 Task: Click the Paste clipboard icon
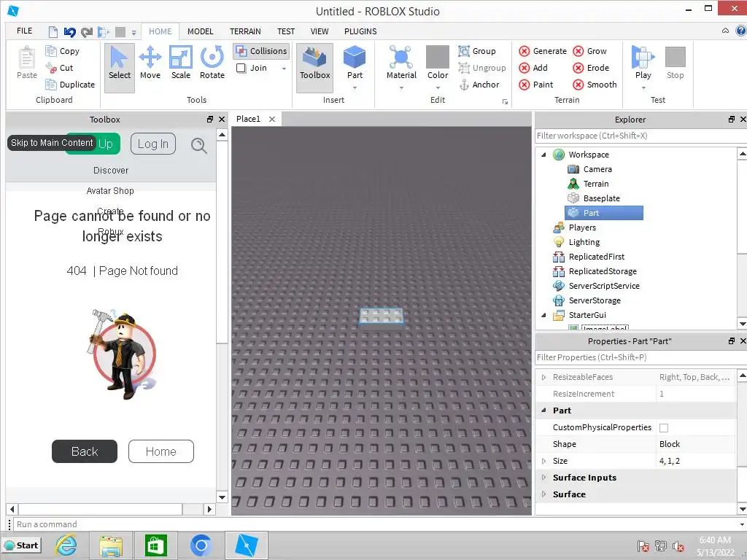(x=27, y=58)
